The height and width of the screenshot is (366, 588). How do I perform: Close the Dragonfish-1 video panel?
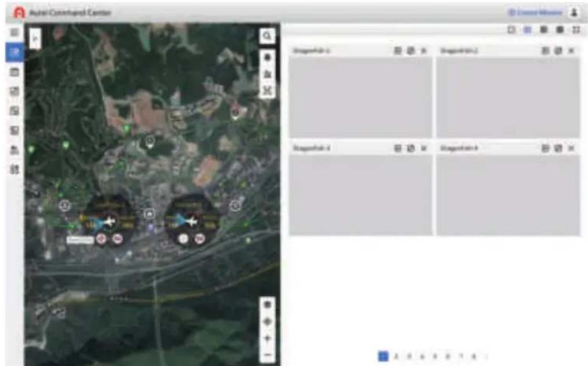[x=423, y=50]
